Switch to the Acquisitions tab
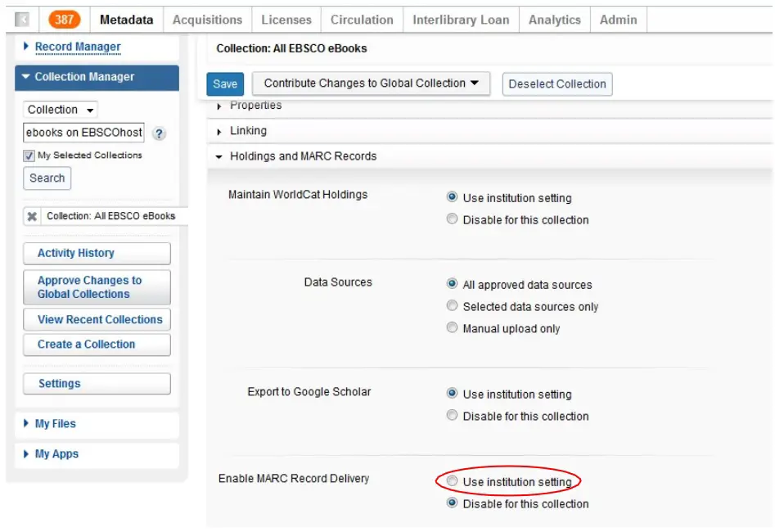The height and width of the screenshot is (532, 775). point(207,20)
